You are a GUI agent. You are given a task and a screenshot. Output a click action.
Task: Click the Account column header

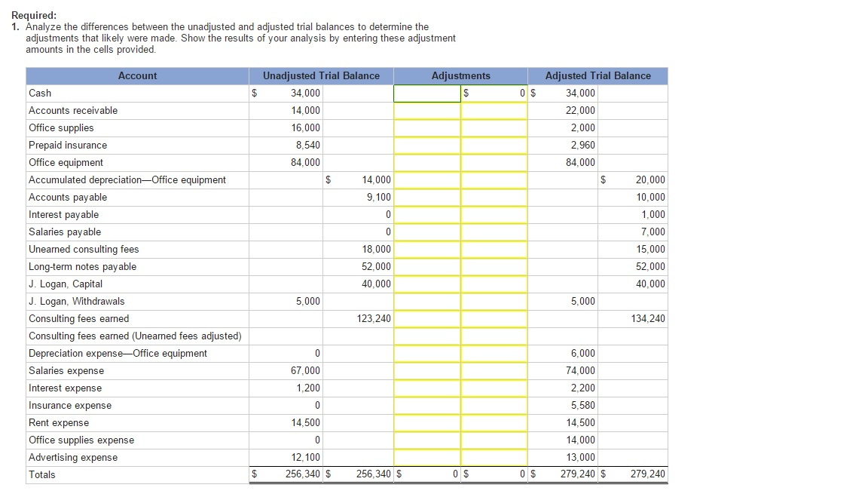(x=137, y=75)
